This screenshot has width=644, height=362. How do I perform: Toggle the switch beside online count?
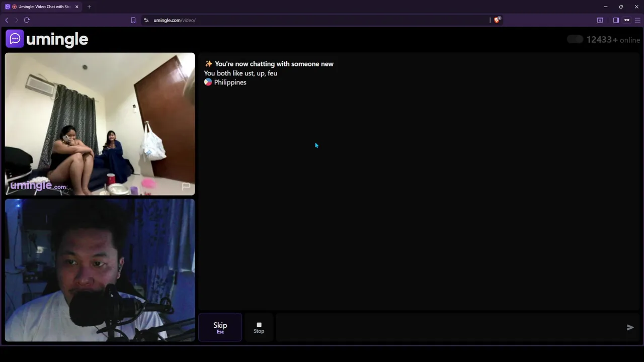575,40
